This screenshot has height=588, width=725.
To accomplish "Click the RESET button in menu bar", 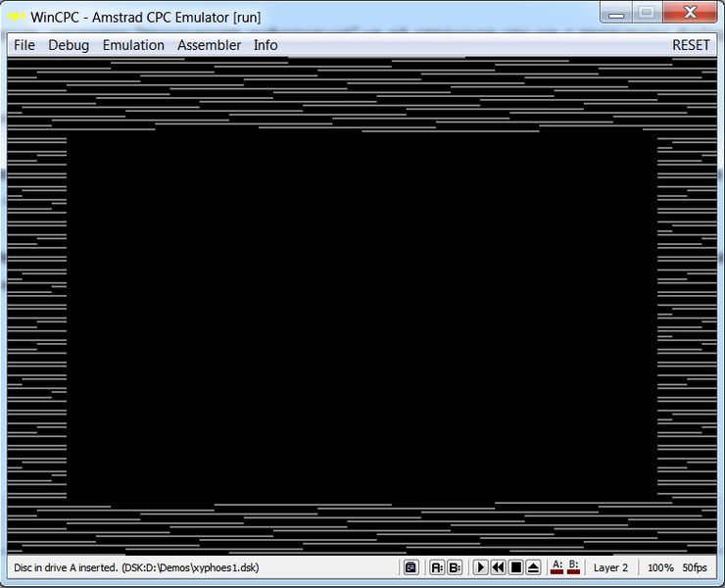I will [x=691, y=45].
